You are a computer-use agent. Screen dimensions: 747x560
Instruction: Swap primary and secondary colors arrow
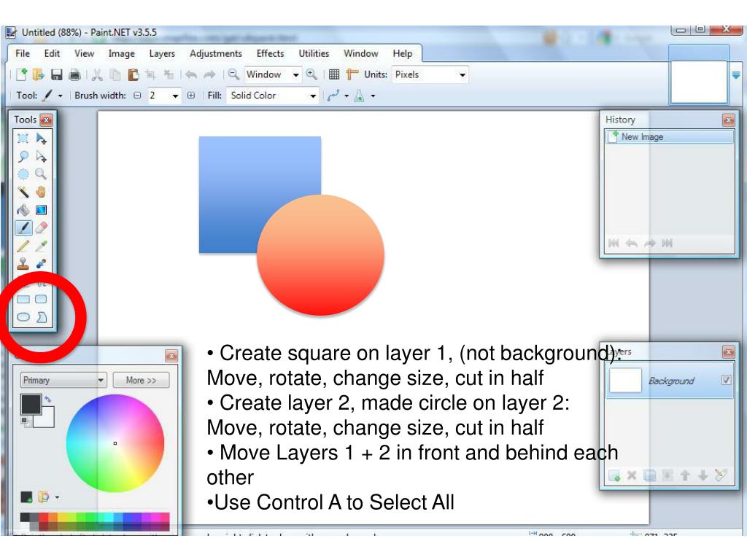pos(47,399)
